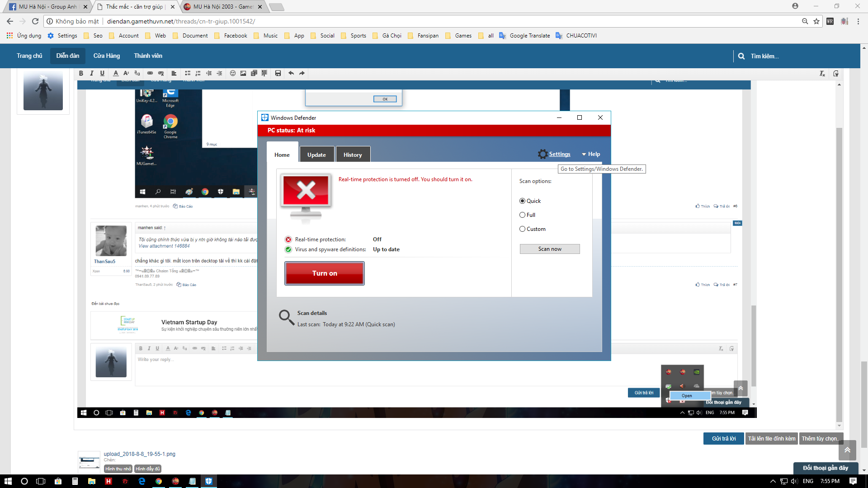868x488 pixels.
Task: Launch Microsoft Edge from the taskbar
Action: [x=142, y=481]
